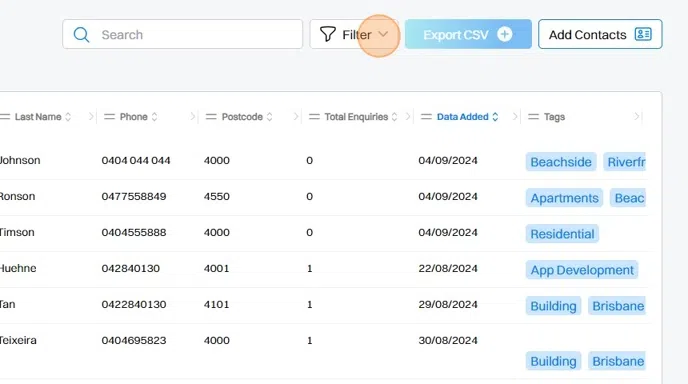
Task: Click the Tags column header
Action: 554,117
